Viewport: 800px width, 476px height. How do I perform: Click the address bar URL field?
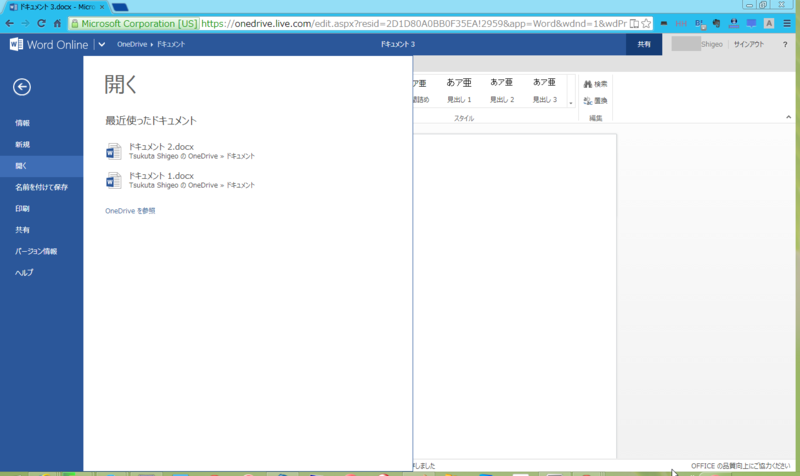[414, 23]
